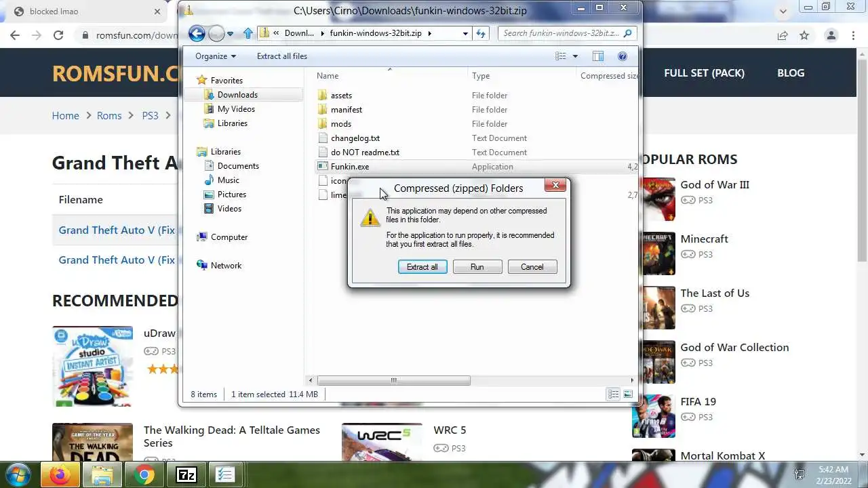Select do NOT readme.txt file
This screenshot has height=488, width=868.
(x=365, y=152)
